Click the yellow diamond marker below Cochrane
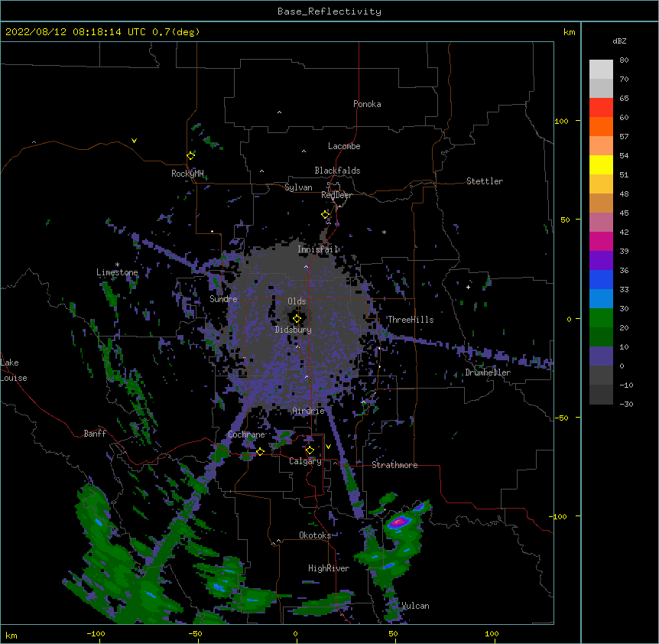The height and width of the screenshot is (644, 659). (x=260, y=451)
